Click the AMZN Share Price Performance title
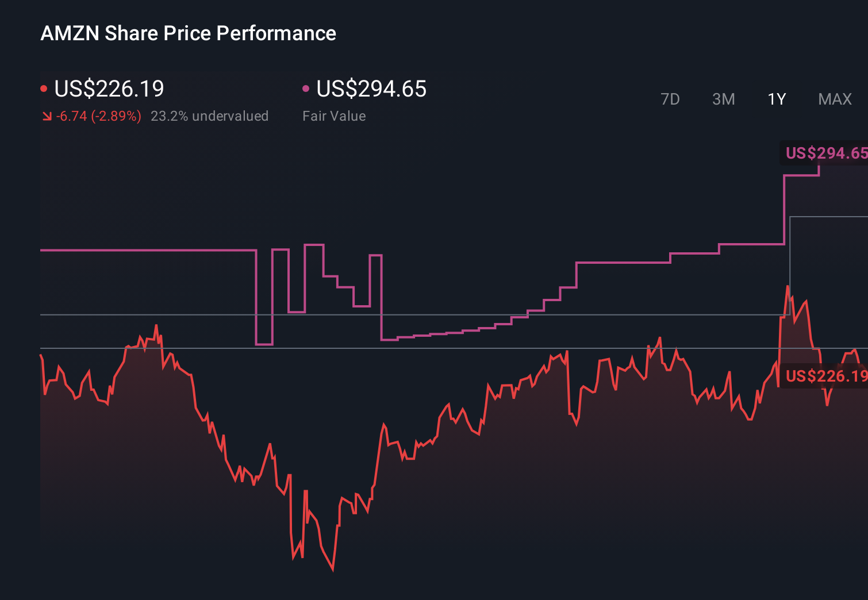The image size is (868, 600). [x=188, y=33]
